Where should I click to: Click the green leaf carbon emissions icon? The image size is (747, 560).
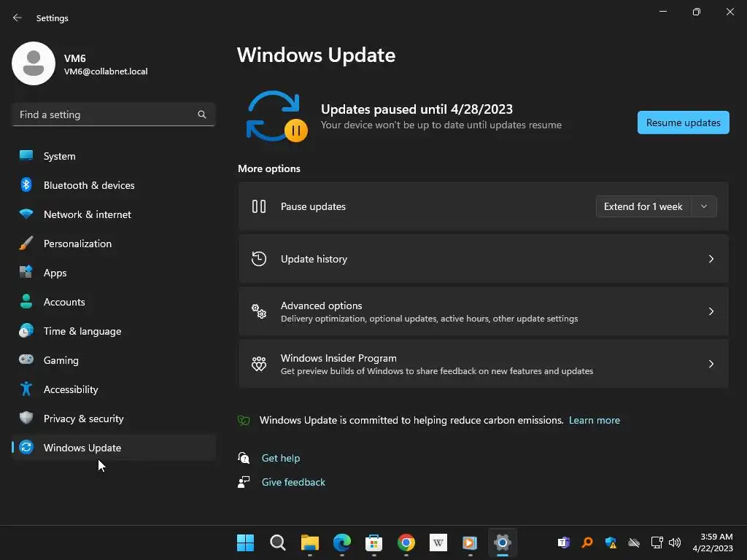(244, 420)
